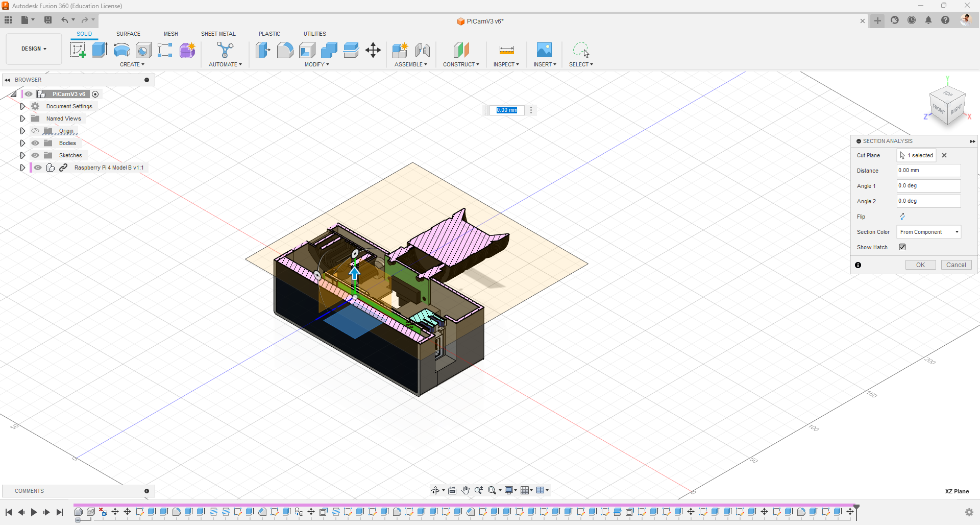Open the Help question mark icon
Image resolution: width=980 pixels, height=525 pixels.
(945, 20)
